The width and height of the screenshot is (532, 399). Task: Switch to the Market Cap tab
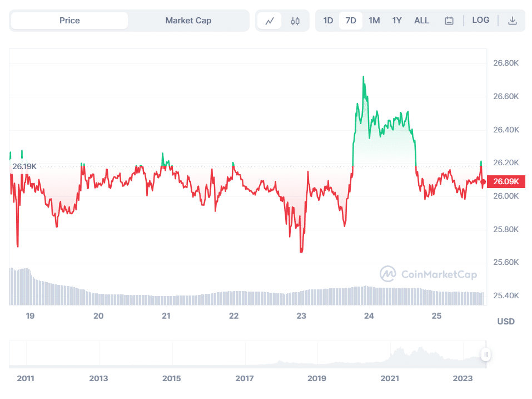tap(188, 21)
